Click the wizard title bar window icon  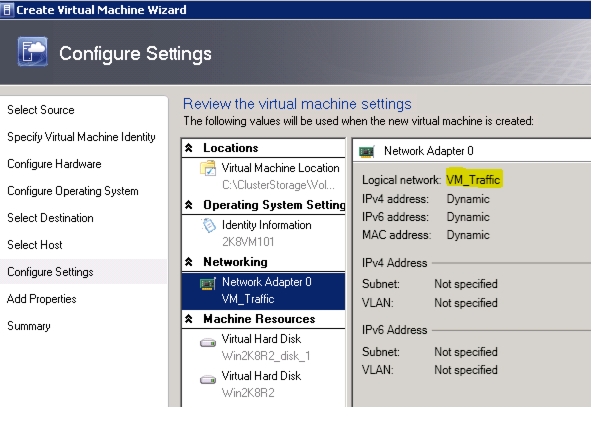[6, 9]
